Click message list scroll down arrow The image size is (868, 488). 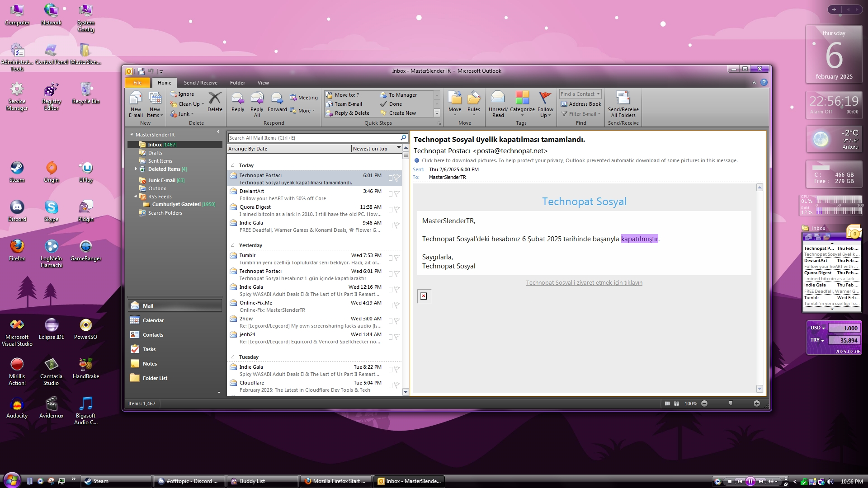[406, 392]
